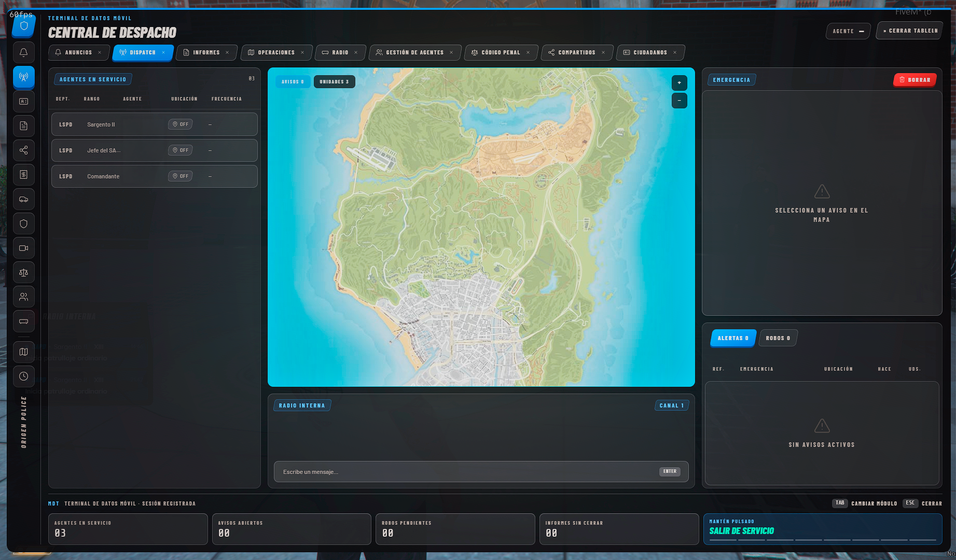Screen dimensions: 956x560
Task: Open the Compartidos tab
Action: [577, 52]
